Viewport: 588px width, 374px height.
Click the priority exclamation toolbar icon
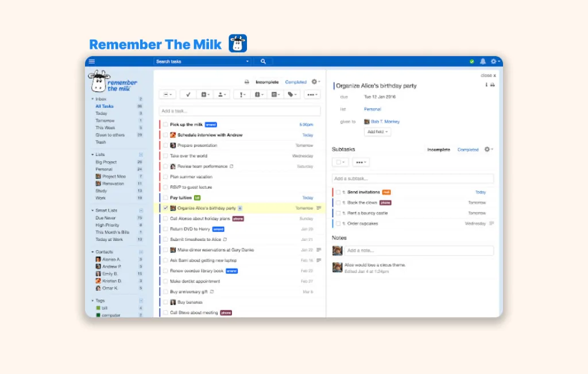pos(242,95)
